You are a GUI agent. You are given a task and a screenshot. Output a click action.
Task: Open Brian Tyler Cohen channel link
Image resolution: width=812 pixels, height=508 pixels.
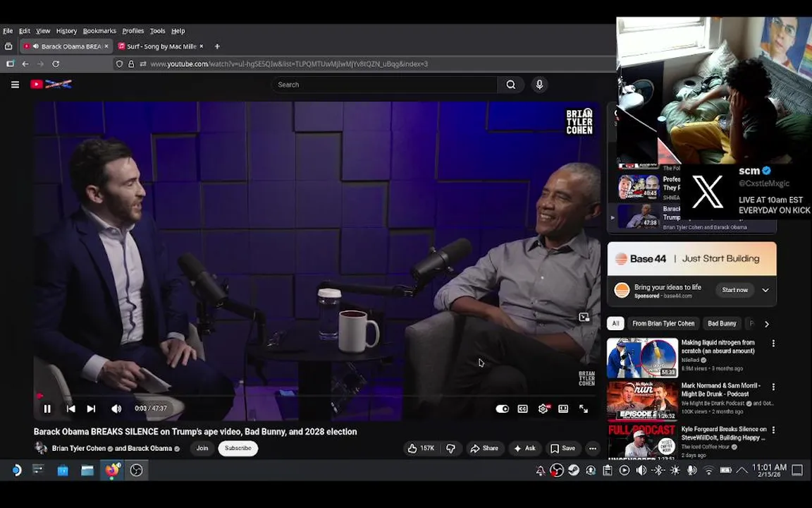(79, 449)
